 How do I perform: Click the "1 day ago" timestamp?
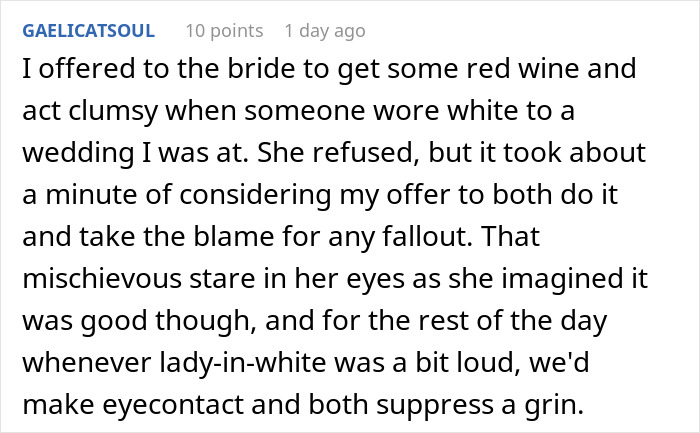click(325, 31)
